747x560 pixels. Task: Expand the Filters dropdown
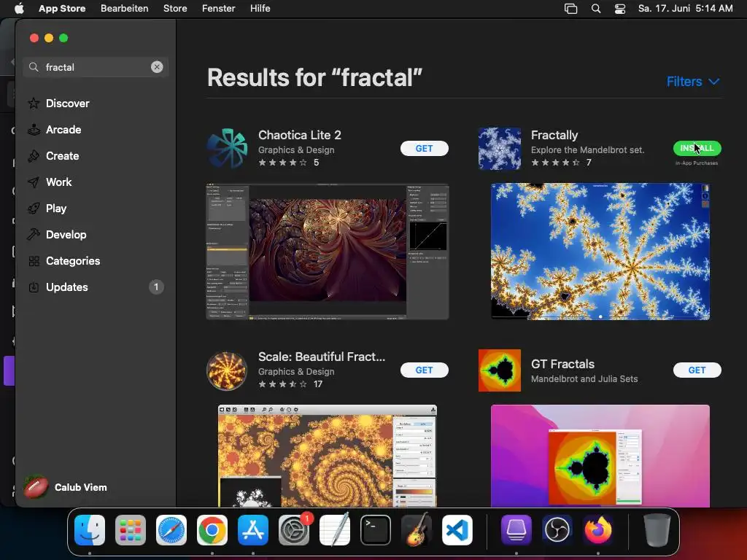pos(693,82)
